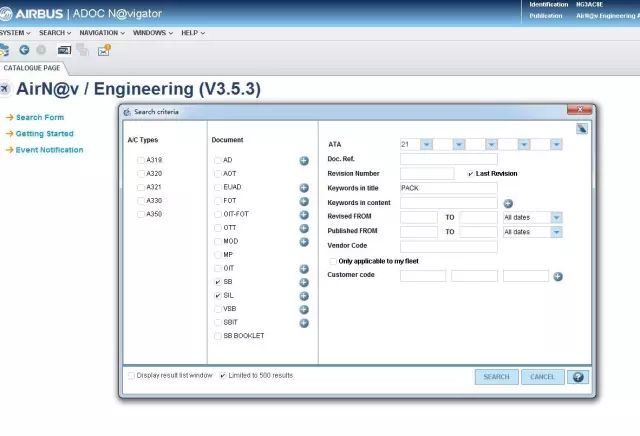
Task: Click plus icon beside Keywords in content
Action: [x=508, y=203]
